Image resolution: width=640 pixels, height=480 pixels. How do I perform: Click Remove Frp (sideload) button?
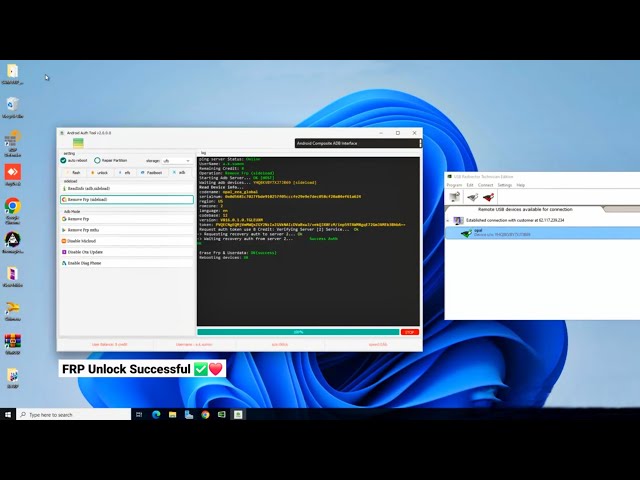[x=127, y=200]
